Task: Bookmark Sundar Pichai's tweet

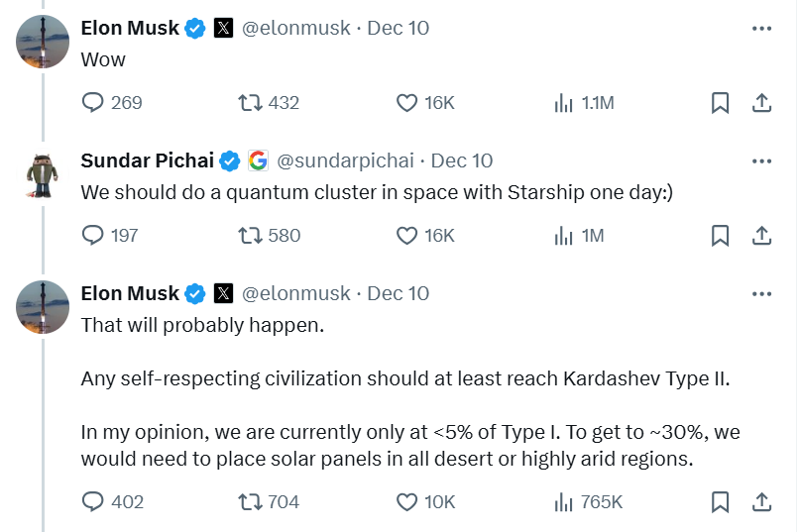Action: [721, 235]
